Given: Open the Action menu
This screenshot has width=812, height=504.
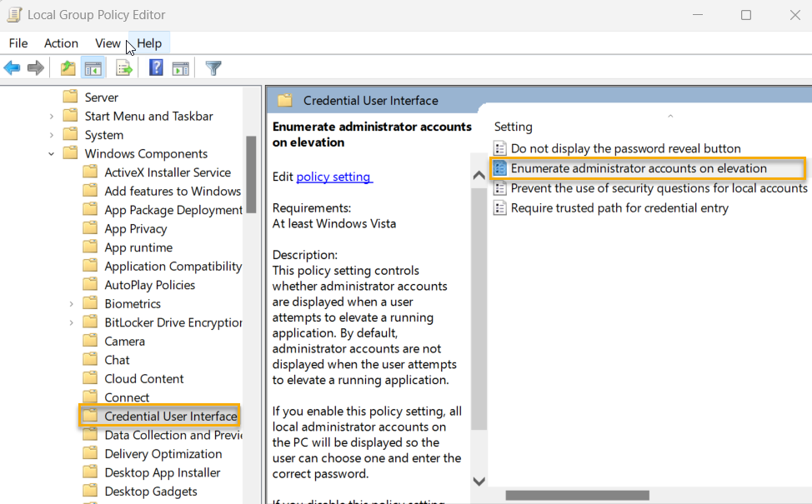Looking at the screenshot, I should pyautogui.click(x=61, y=42).
